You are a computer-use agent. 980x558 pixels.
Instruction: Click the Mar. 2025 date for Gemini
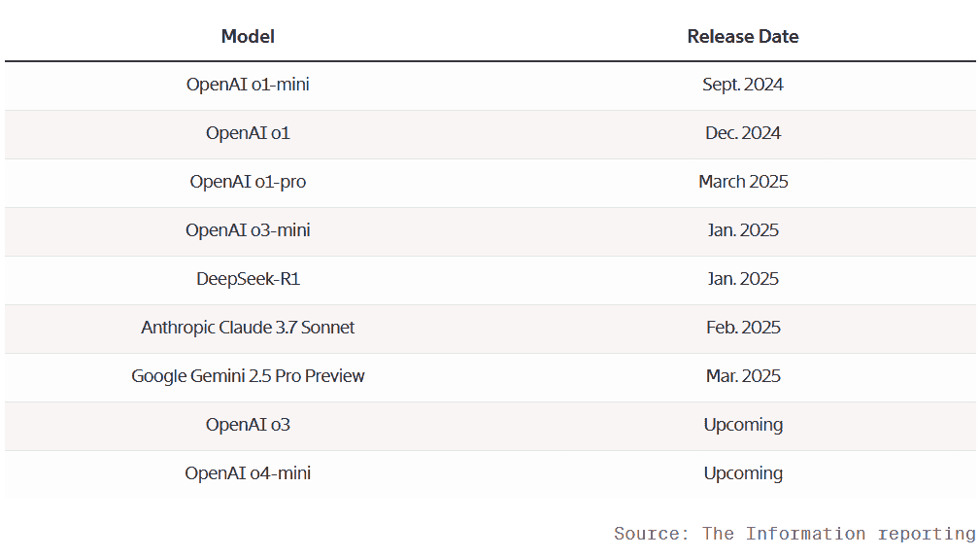click(x=743, y=376)
